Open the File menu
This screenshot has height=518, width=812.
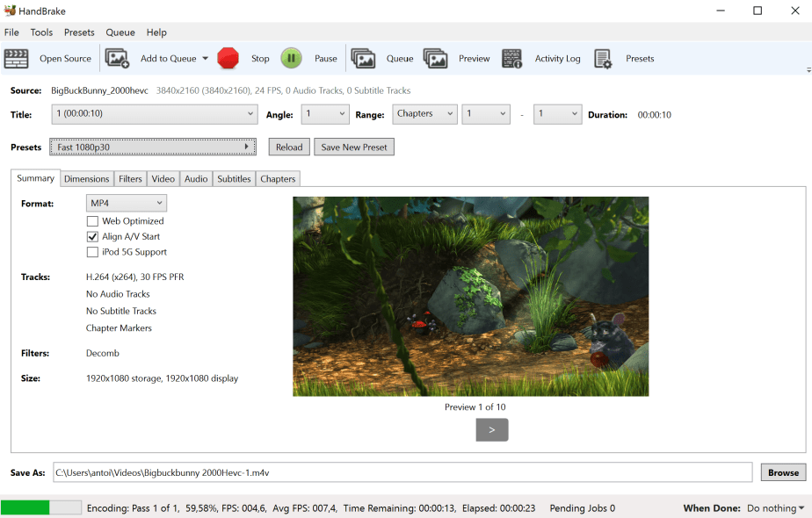11,32
